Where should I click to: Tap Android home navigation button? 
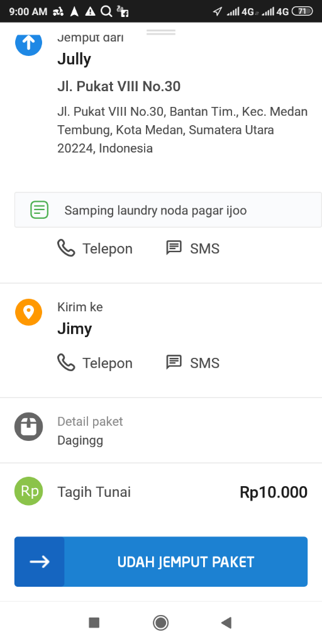click(x=160, y=623)
